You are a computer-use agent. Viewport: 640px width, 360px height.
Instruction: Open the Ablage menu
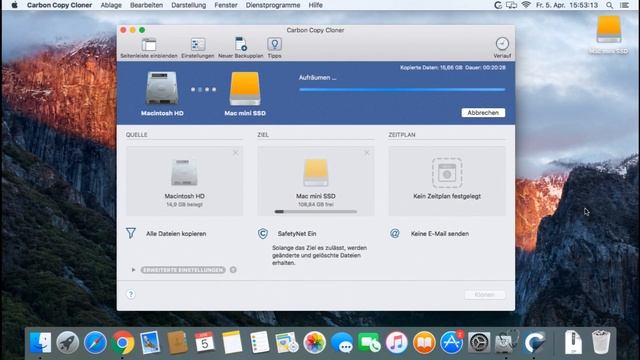[x=111, y=5]
